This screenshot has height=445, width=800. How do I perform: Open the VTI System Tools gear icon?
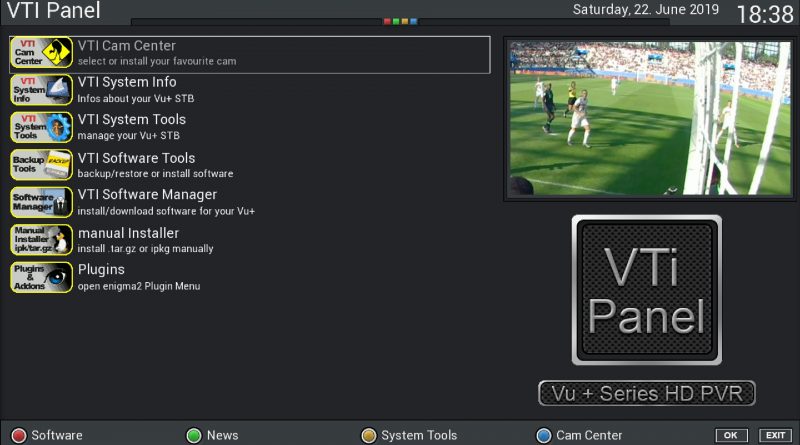41,127
